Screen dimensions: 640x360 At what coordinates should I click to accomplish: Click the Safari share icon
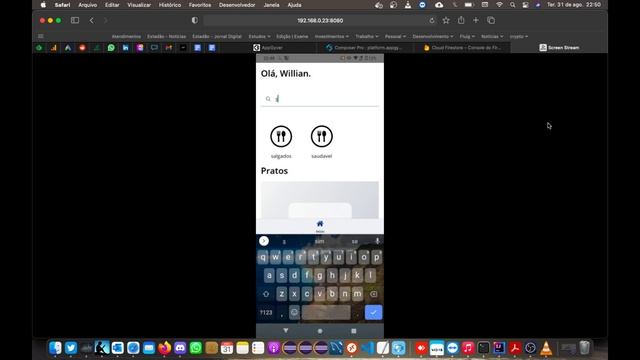click(x=461, y=20)
